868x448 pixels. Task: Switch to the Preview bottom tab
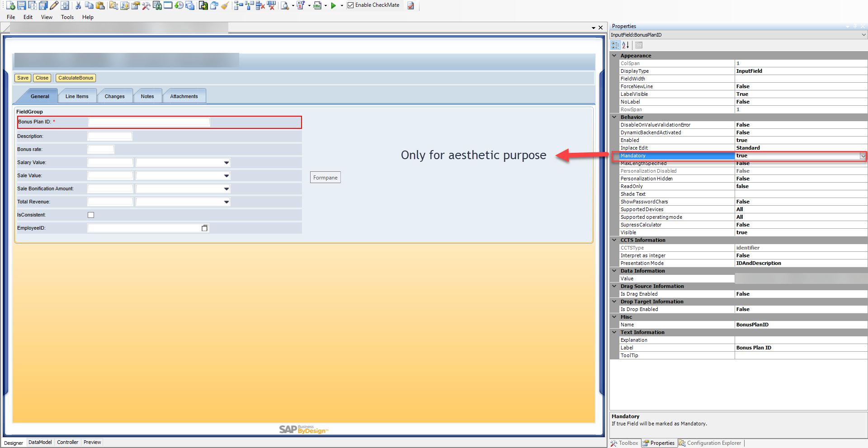pyautogui.click(x=92, y=442)
